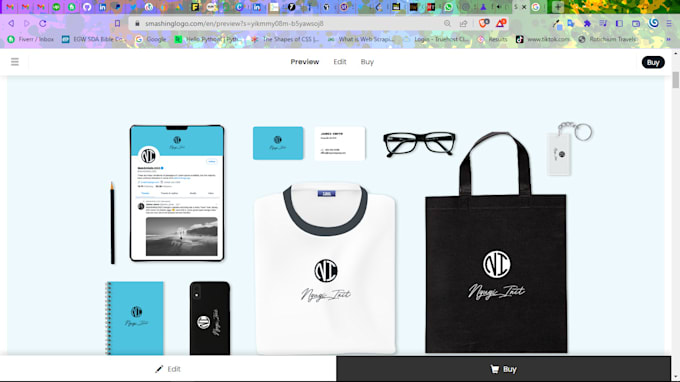
Task: Click the zoom magnifier icon in the address bar
Action: [447, 23]
